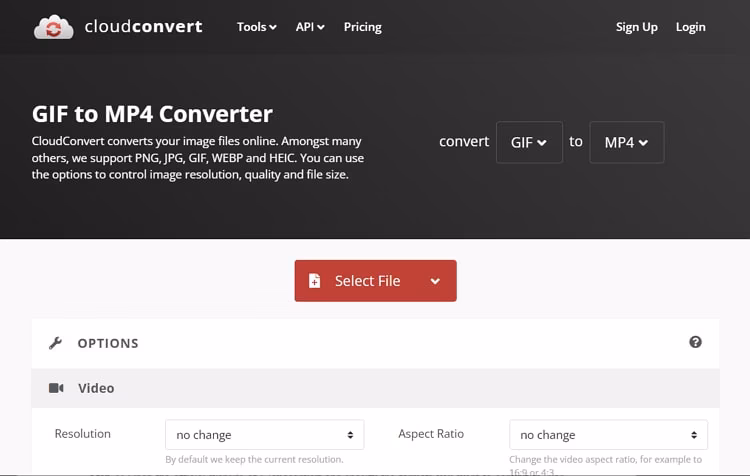Click the 'By default we keep' hint text
The height and width of the screenshot is (476, 750).
pyautogui.click(x=254, y=459)
